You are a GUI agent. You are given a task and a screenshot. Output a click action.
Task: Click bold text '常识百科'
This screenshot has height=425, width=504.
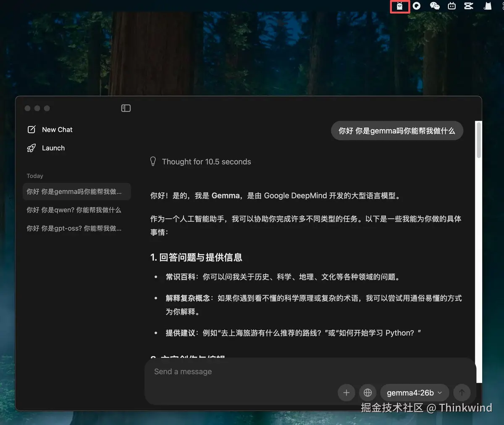181,277
